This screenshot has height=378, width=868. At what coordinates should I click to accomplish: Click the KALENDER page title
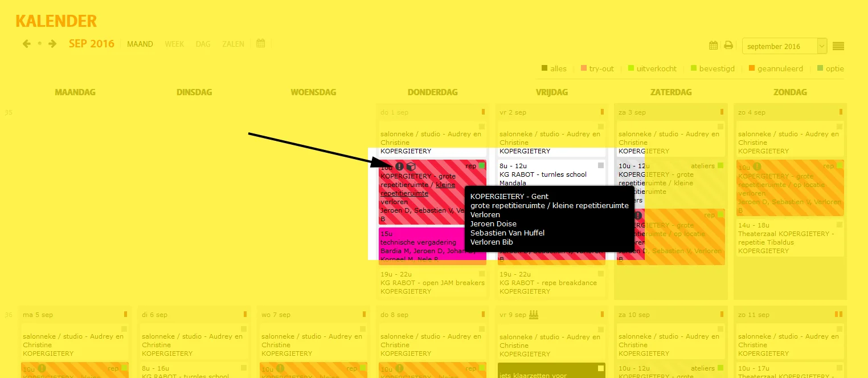[x=56, y=21]
